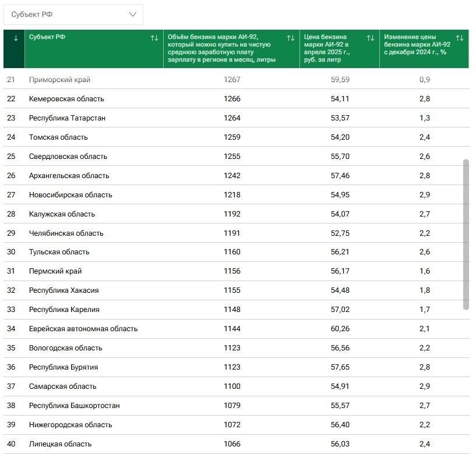Select the Архангельская область row
Image resolution: width=476 pixels, height=454 pixels.
pos(237,175)
